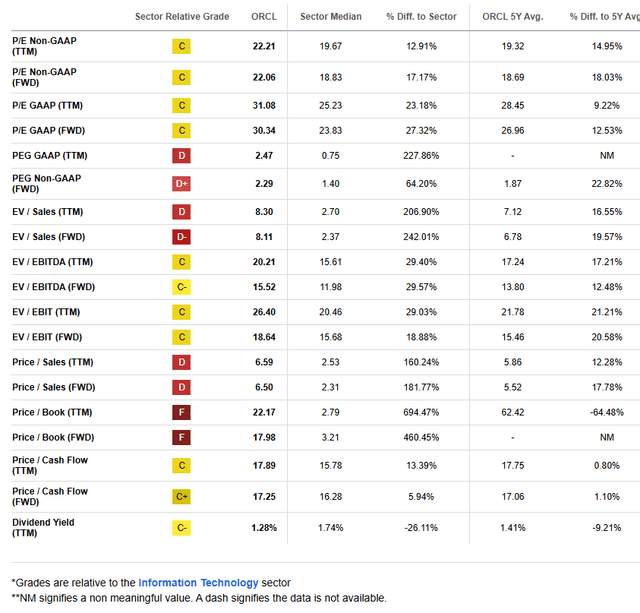Click the sector difference value 694.47%
The width and height of the screenshot is (640, 613).
click(x=421, y=412)
